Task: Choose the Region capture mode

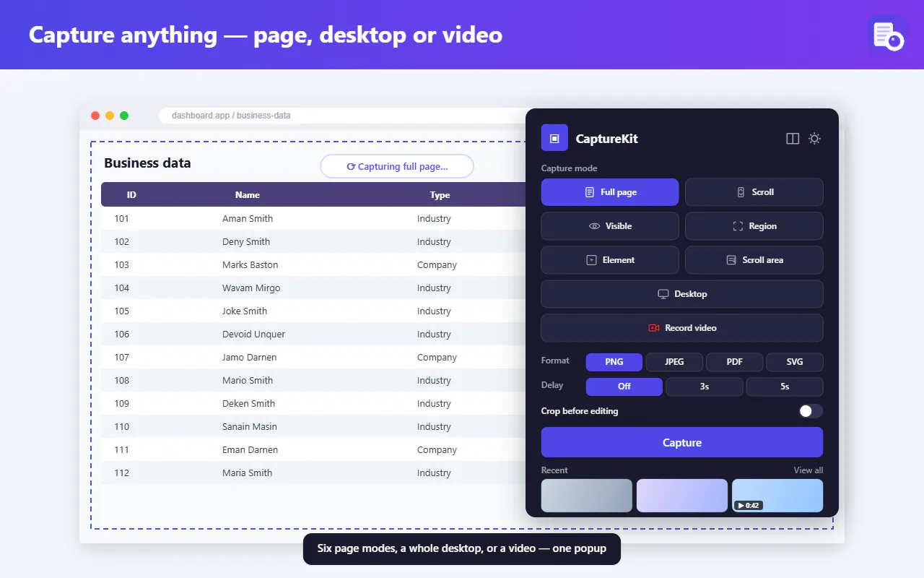Action: [754, 226]
